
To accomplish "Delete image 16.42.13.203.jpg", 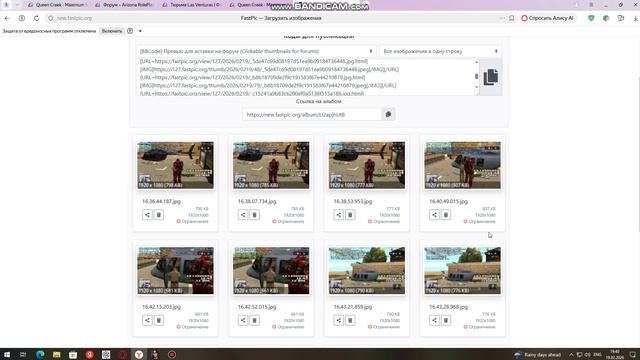I will (159, 320).
